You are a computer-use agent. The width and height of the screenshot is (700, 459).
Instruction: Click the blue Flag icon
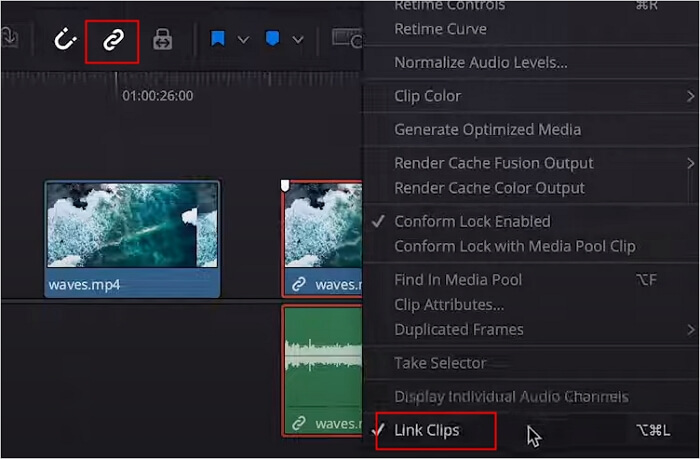(218, 39)
